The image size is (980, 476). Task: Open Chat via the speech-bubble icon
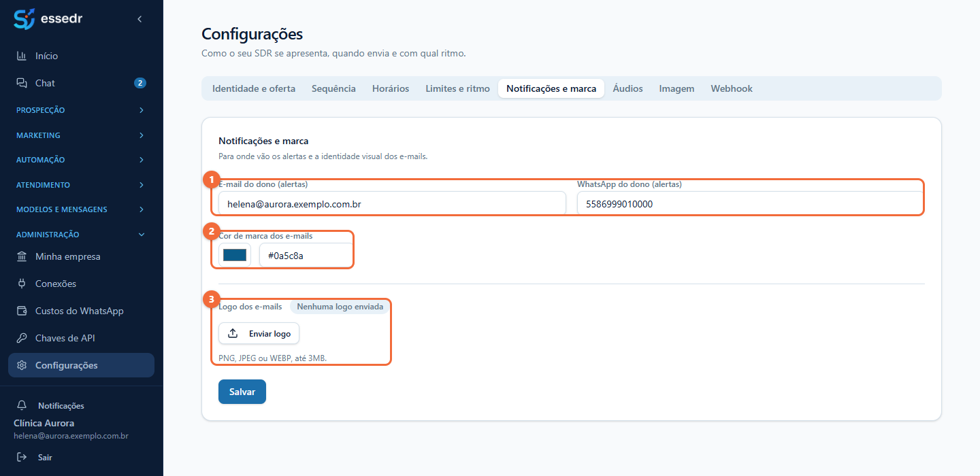coord(22,83)
